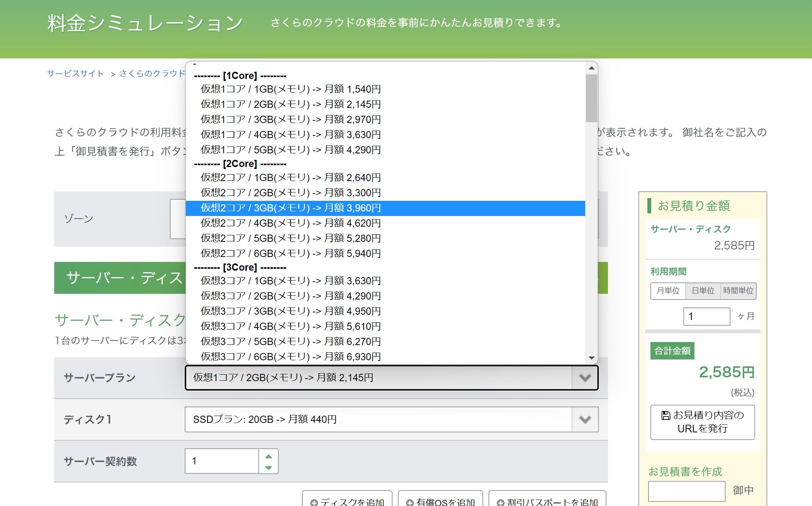This screenshot has height=506, width=812.
Task: Click 料金シミュレーション page title
Action: [145, 23]
